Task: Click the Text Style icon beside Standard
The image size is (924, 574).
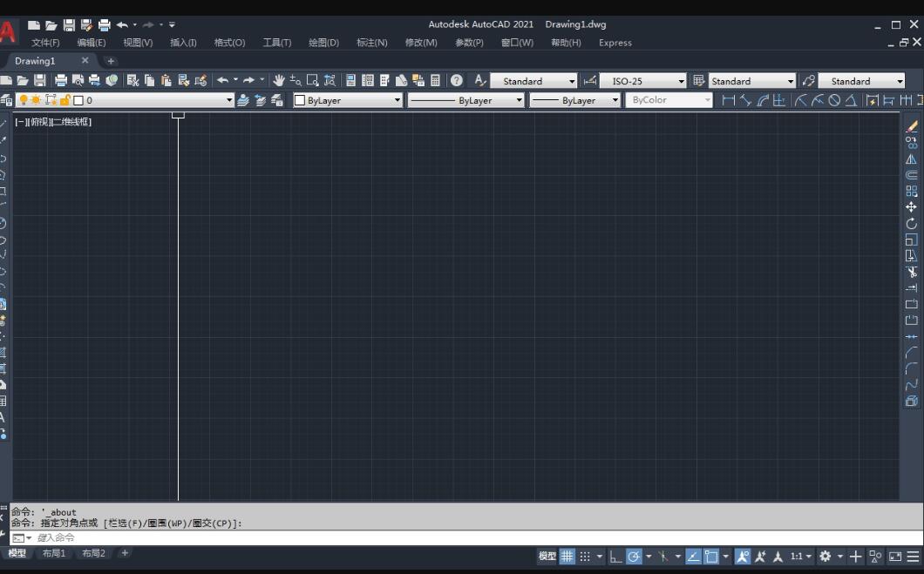Action: 480,81
